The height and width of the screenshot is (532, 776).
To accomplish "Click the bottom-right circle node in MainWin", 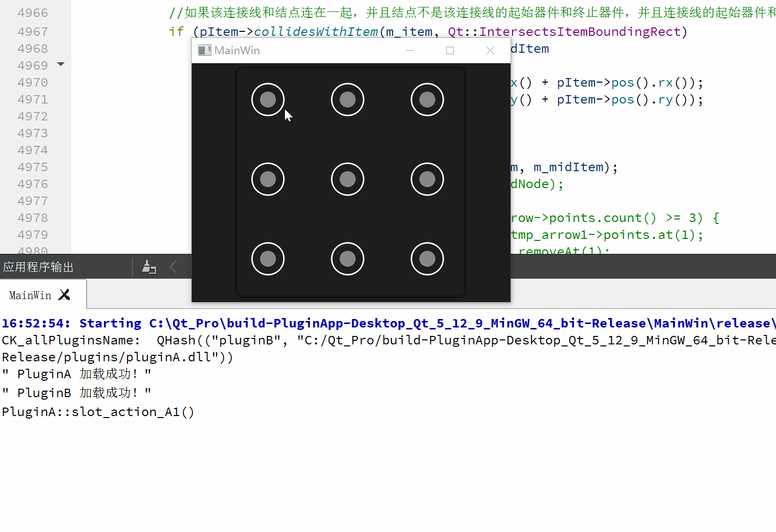I will [427, 259].
